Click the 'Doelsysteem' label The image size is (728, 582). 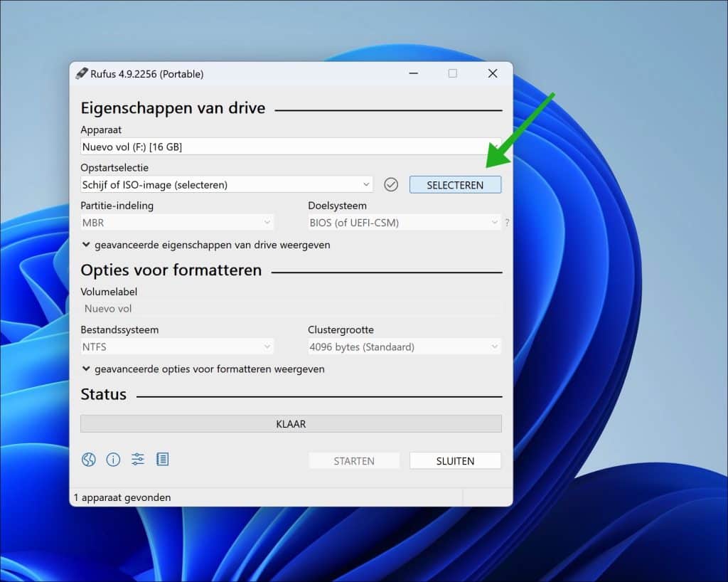[x=338, y=206]
